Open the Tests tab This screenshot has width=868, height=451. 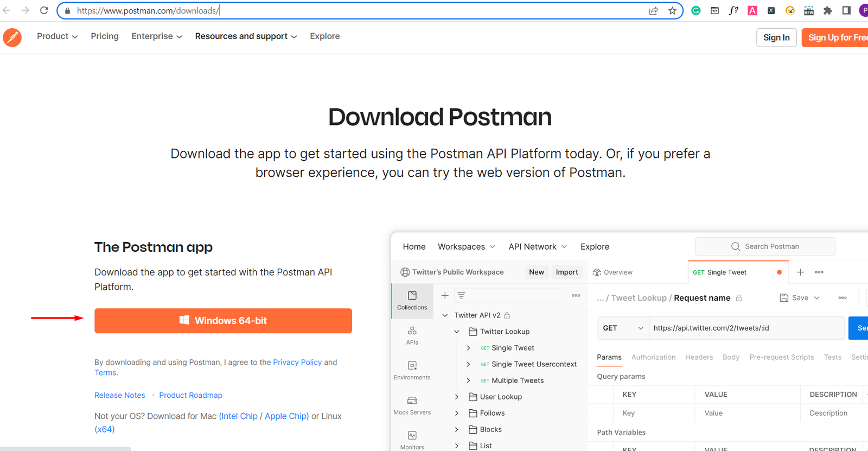[832, 357]
